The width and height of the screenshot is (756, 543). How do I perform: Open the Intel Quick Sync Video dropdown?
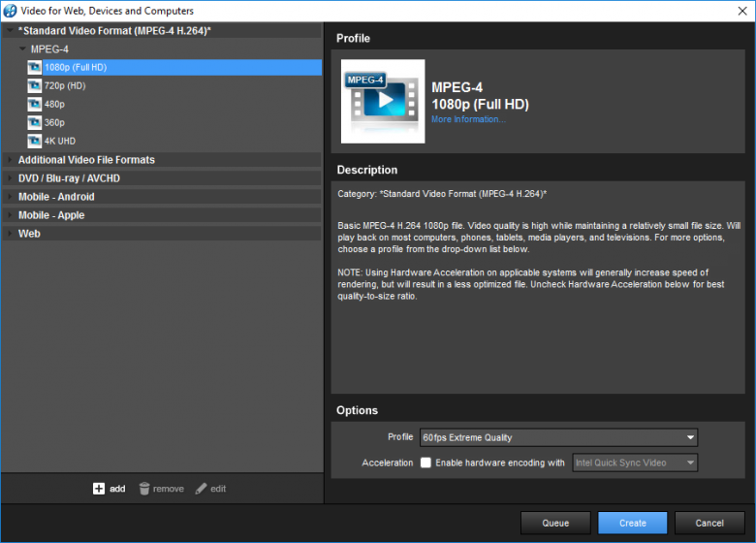click(635, 463)
